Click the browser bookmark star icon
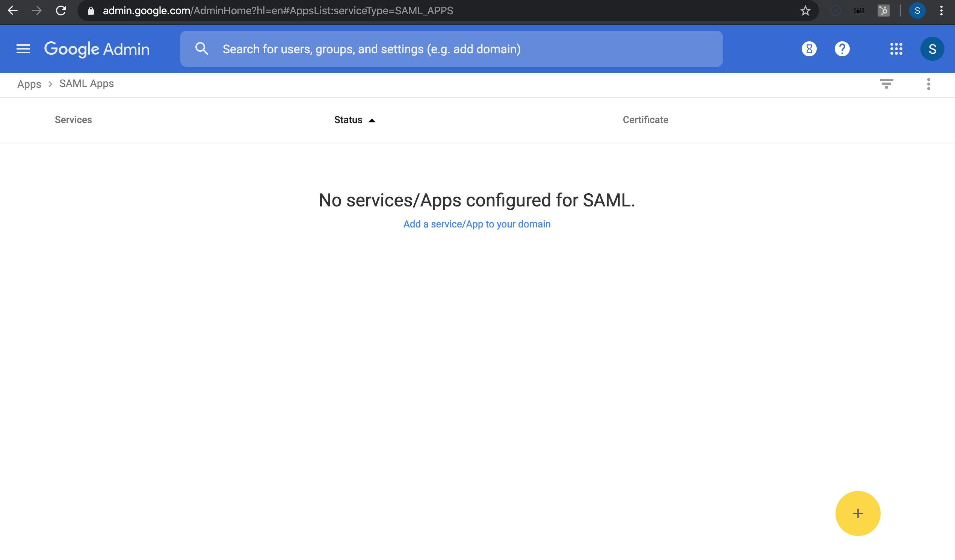 (x=805, y=11)
